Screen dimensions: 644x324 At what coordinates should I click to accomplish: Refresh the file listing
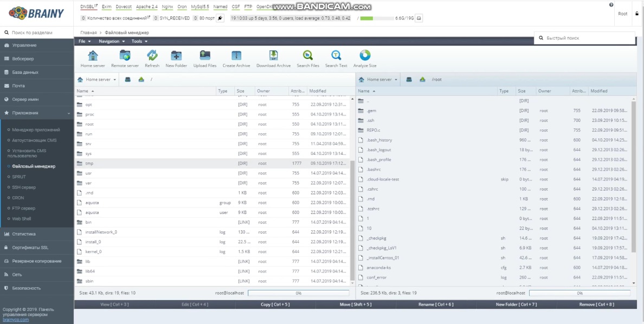(152, 56)
